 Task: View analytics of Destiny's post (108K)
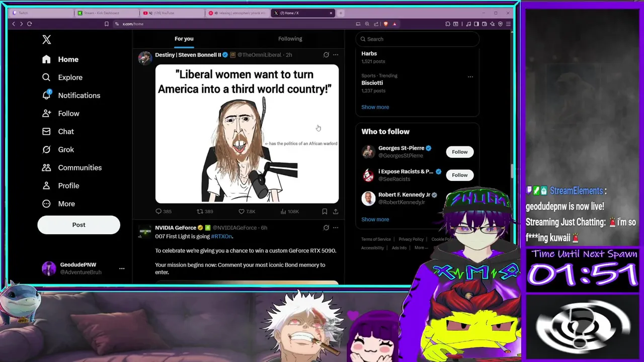click(290, 212)
